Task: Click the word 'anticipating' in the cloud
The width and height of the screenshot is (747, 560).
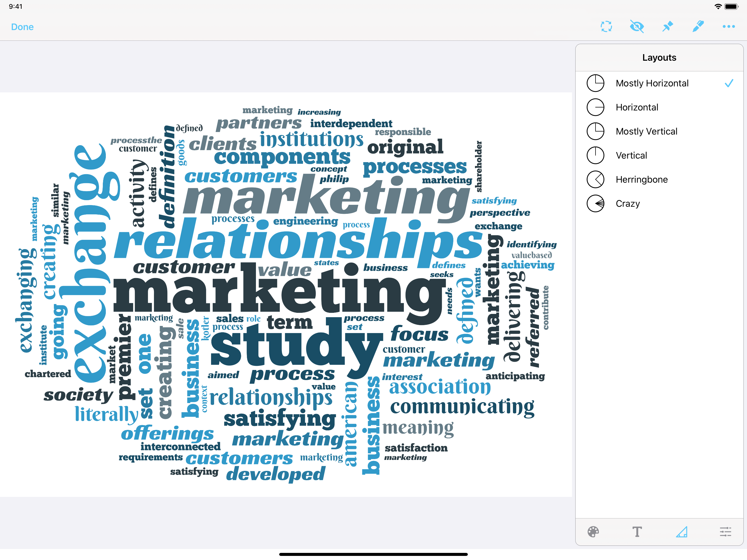Action: (515, 376)
